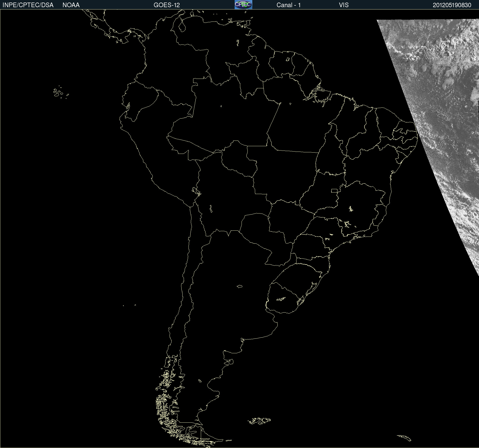Click the VIS label in the header
This screenshot has height=448, width=479.
[344, 5]
